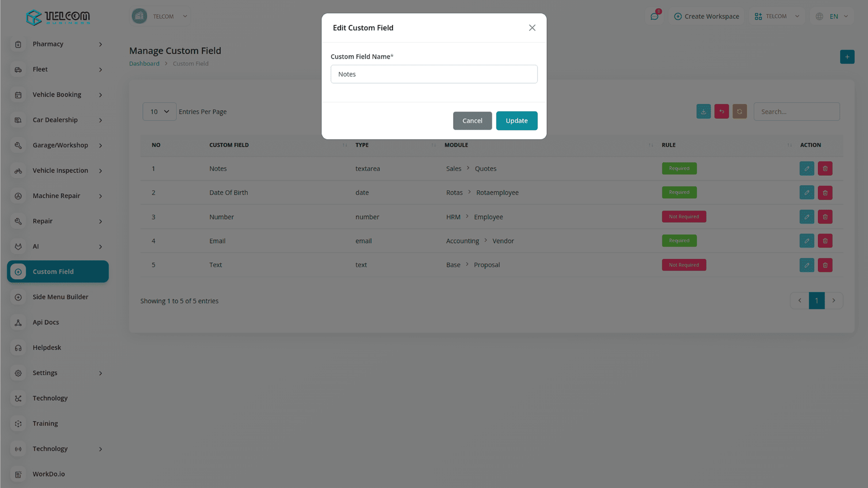Click the chat notification icon in header
The image size is (868, 488).
[x=654, y=17]
